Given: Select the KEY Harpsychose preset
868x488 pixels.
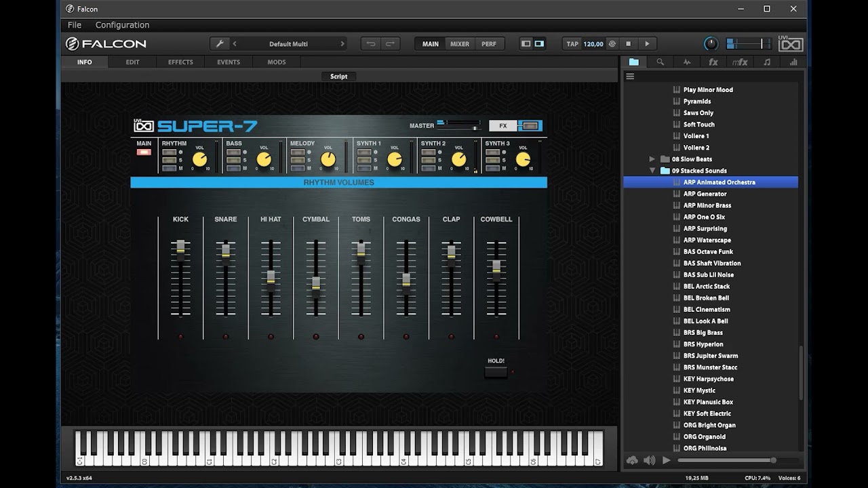Looking at the screenshot, I should 709,379.
